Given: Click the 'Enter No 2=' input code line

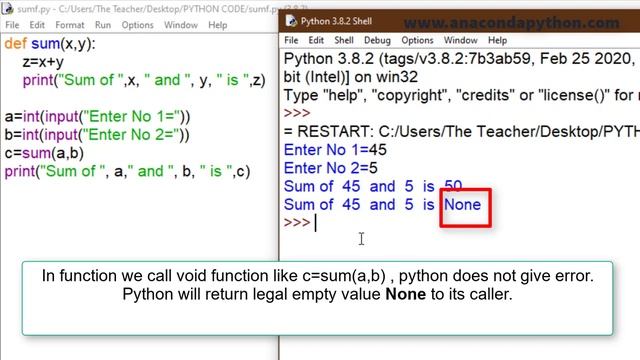Looking at the screenshot, I should tap(97, 135).
